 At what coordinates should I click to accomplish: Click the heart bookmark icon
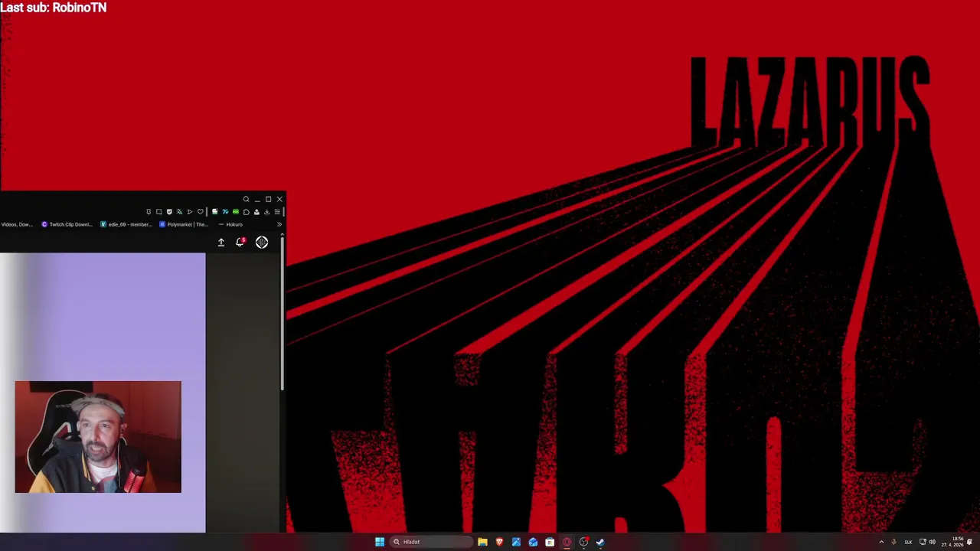(201, 212)
